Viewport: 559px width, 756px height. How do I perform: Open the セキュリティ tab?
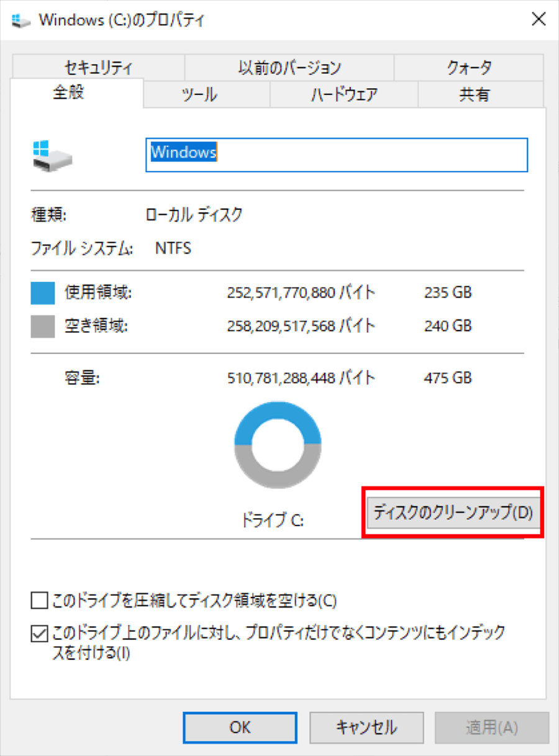tap(98, 67)
